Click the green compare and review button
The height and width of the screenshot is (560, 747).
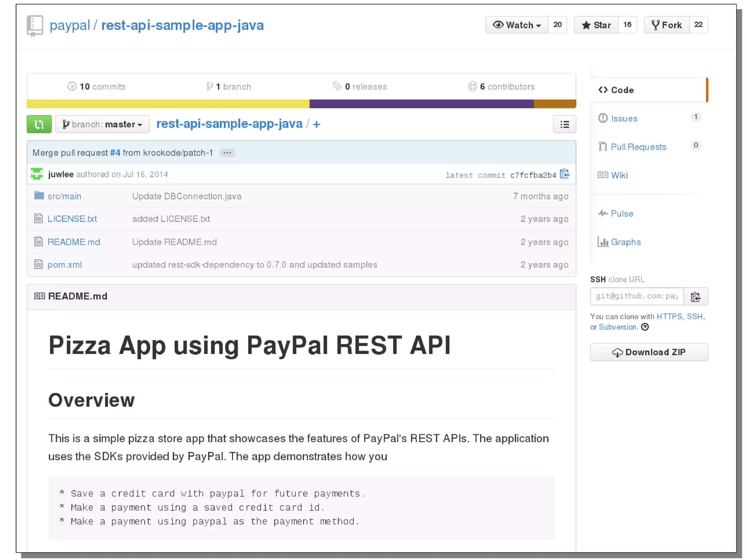[39, 124]
